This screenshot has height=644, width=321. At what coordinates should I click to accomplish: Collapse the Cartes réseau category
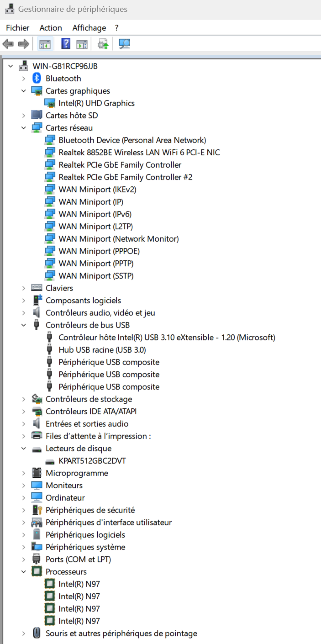[23, 128]
